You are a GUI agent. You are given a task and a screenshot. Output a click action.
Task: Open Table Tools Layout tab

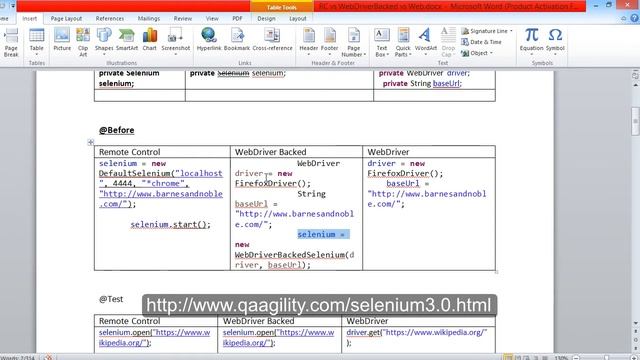(298, 18)
